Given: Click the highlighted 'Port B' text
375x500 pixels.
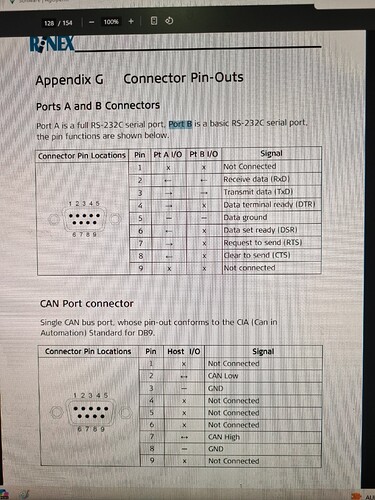Looking at the screenshot, I should 180,124.
